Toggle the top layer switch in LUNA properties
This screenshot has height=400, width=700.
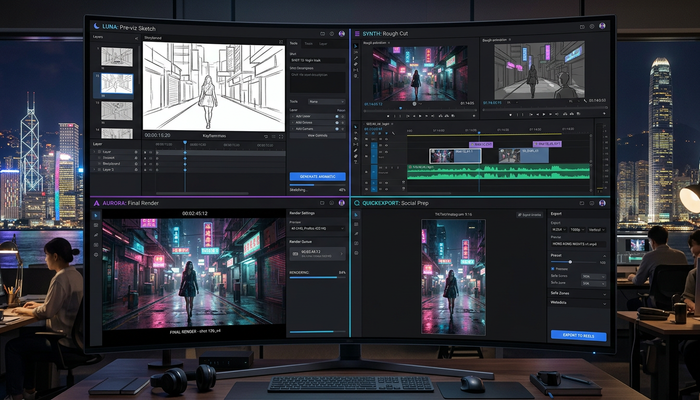point(337,116)
